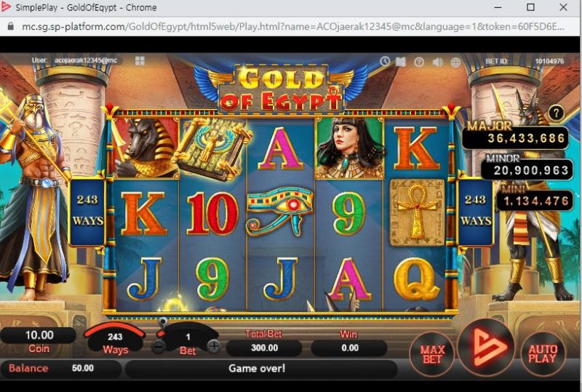Click the site lock icon in address bar
This screenshot has width=582, height=392.
tap(10, 26)
